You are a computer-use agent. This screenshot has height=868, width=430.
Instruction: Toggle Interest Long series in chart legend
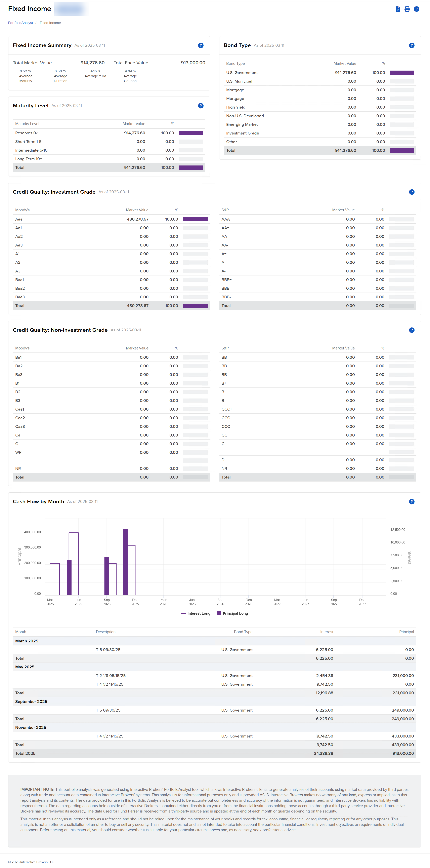196,614
